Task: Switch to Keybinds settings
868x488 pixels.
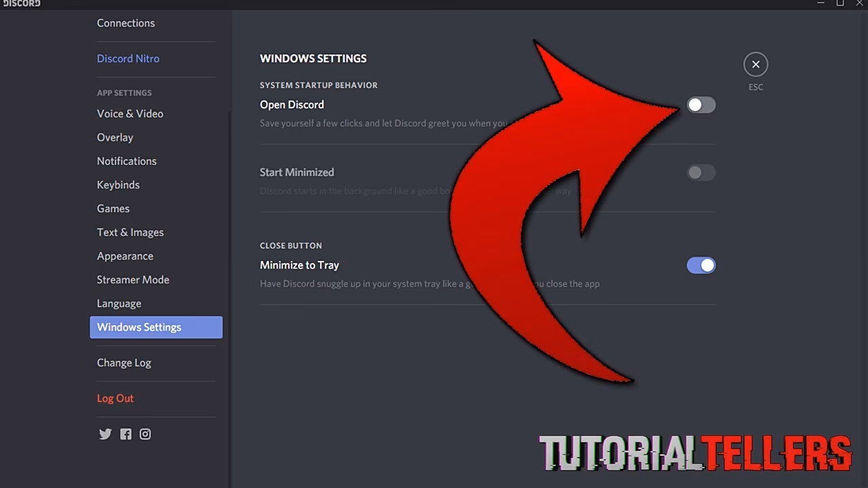Action: (x=118, y=185)
